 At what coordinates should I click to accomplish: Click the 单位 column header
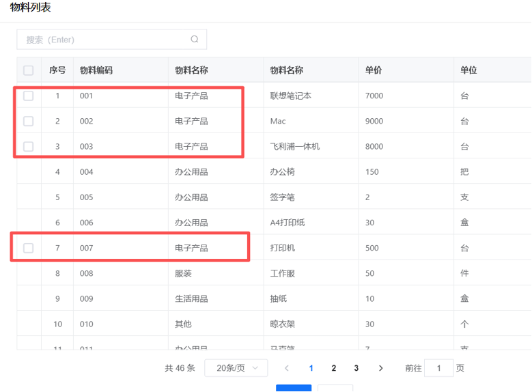point(468,70)
